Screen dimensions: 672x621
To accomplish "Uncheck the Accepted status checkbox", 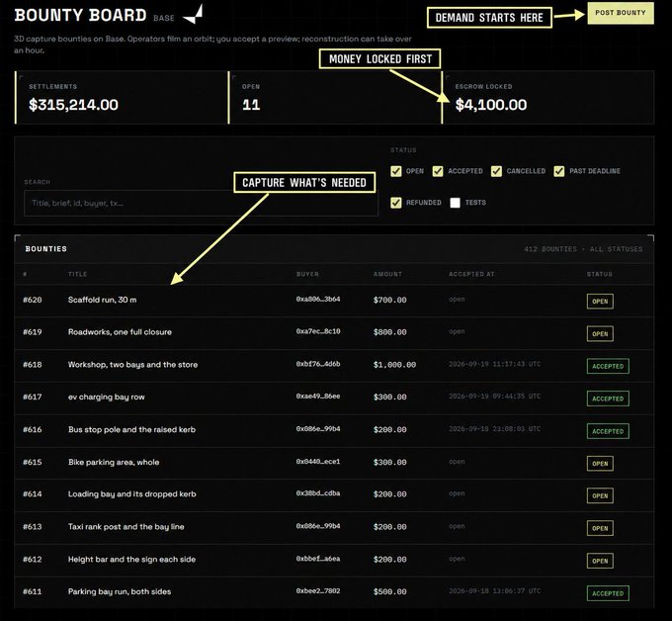I will [x=438, y=171].
